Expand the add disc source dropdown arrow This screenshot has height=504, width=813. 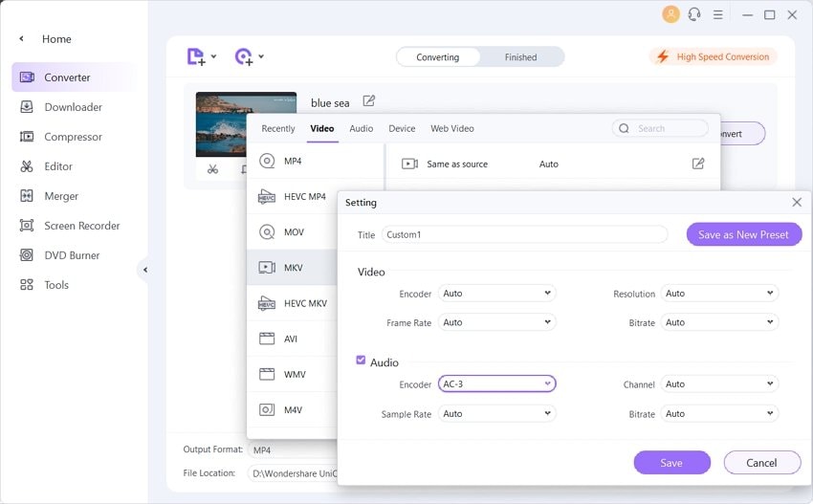261,56
